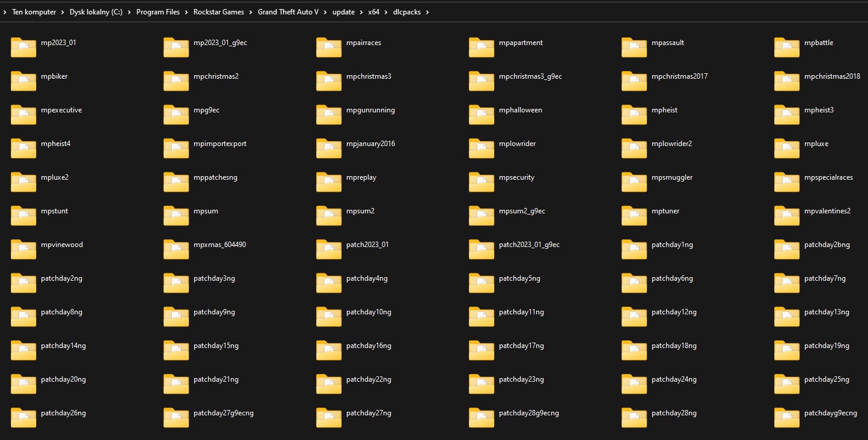
Task: Expand chevron after dlcpacks breadcrumb
Action: 427,12
